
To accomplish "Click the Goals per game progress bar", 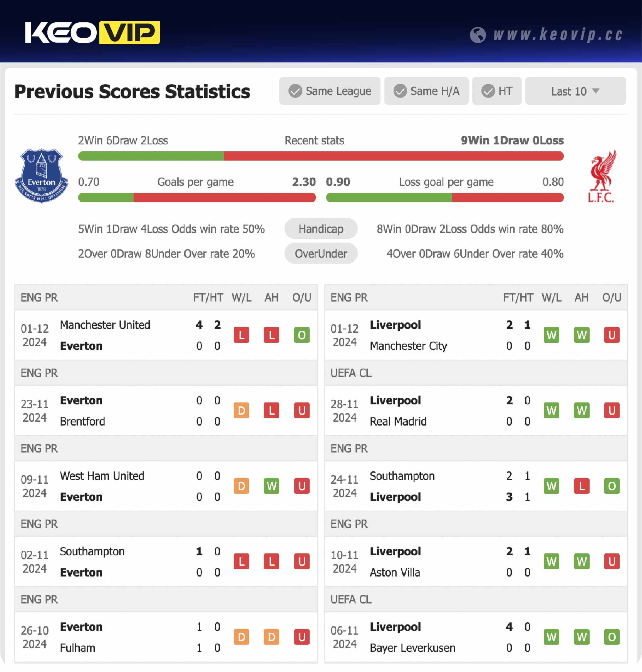I will [196, 198].
